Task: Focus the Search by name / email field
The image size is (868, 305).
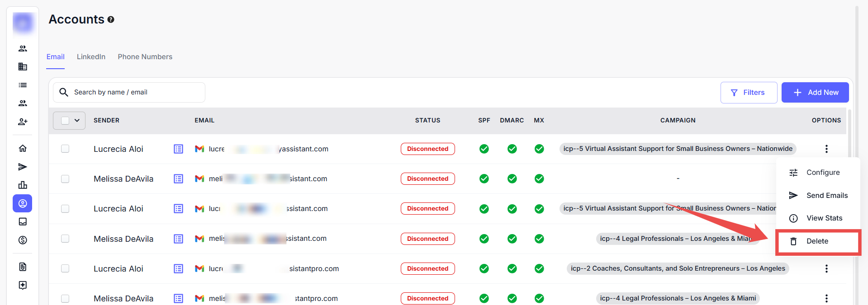Action: pyautogui.click(x=136, y=92)
